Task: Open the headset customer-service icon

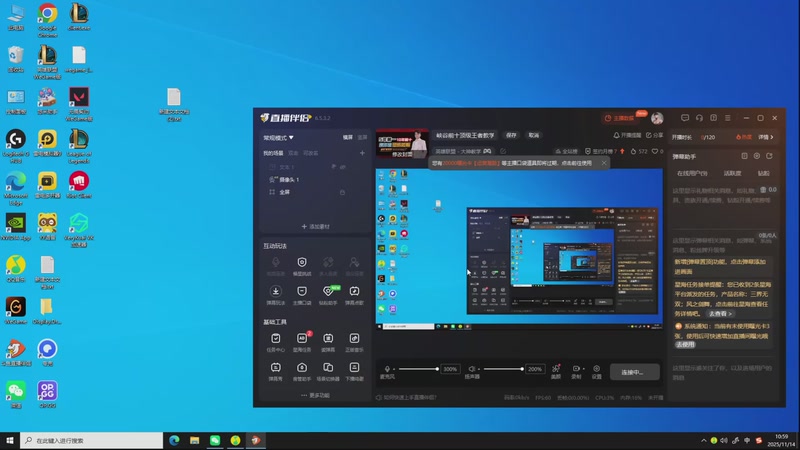Action: [x=699, y=118]
